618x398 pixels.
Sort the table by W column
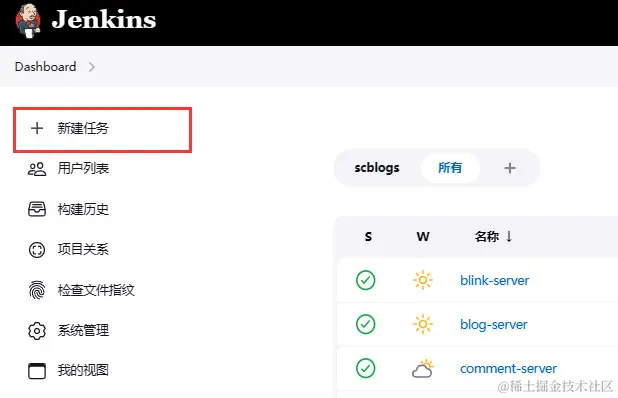(423, 236)
